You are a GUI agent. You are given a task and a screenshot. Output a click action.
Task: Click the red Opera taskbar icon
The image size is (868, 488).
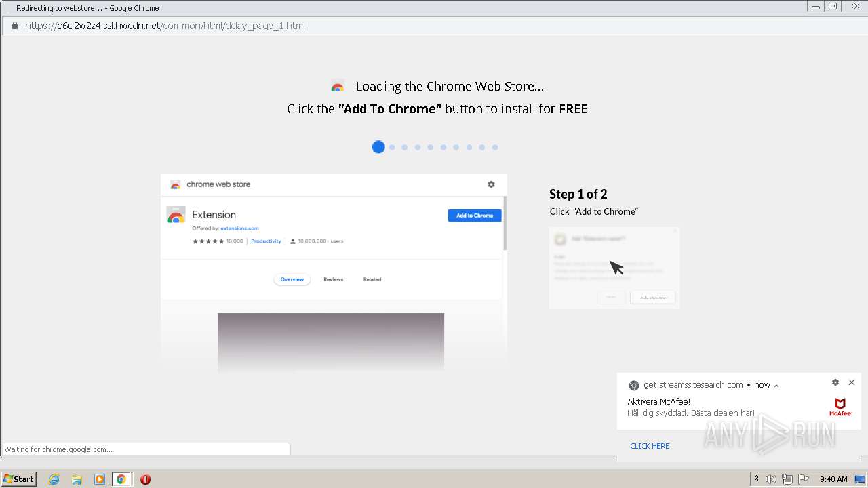145,479
